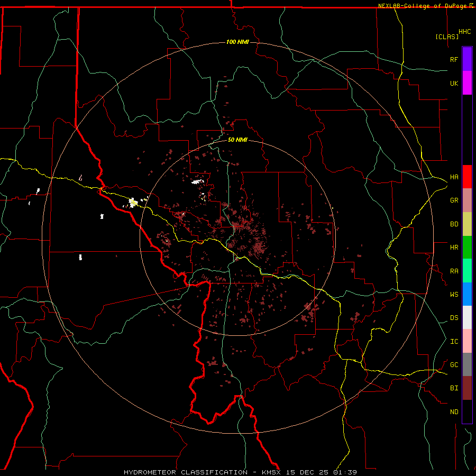
Task: Click the HHC product label
Action: coord(464,32)
